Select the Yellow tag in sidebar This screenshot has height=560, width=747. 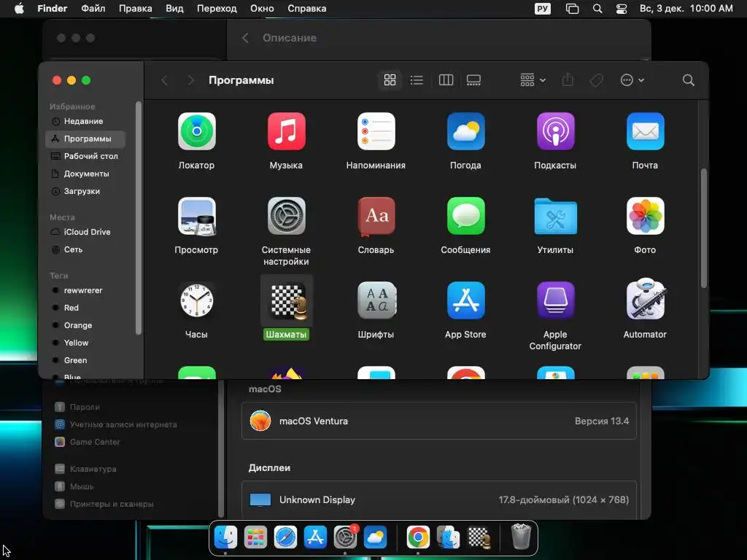(85, 343)
